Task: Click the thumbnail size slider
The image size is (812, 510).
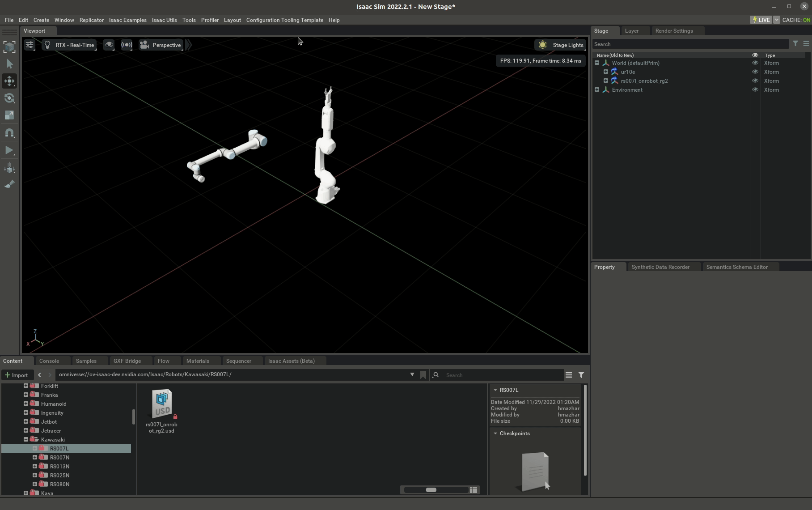Action: pyautogui.click(x=436, y=490)
